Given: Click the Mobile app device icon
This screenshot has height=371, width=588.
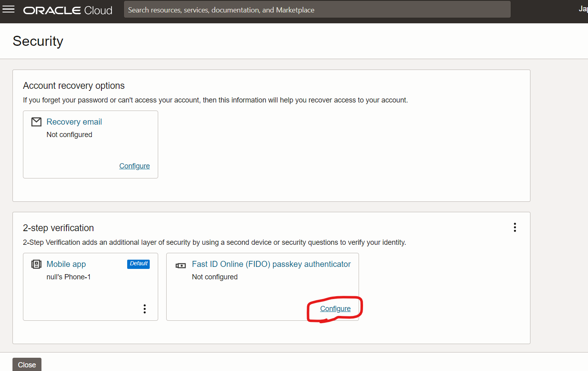Looking at the screenshot, I should click(x=36, y=264).
